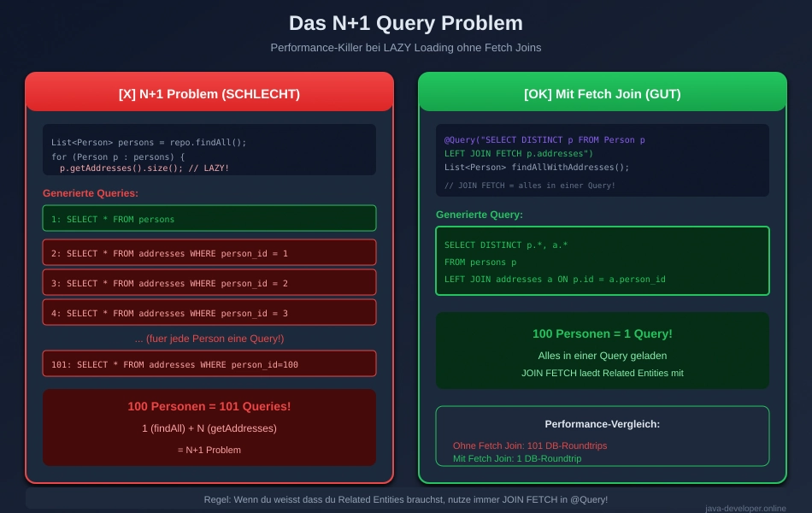
Task: Click the 'SELECT * FROM persons' query box
Action: (209, 219)
